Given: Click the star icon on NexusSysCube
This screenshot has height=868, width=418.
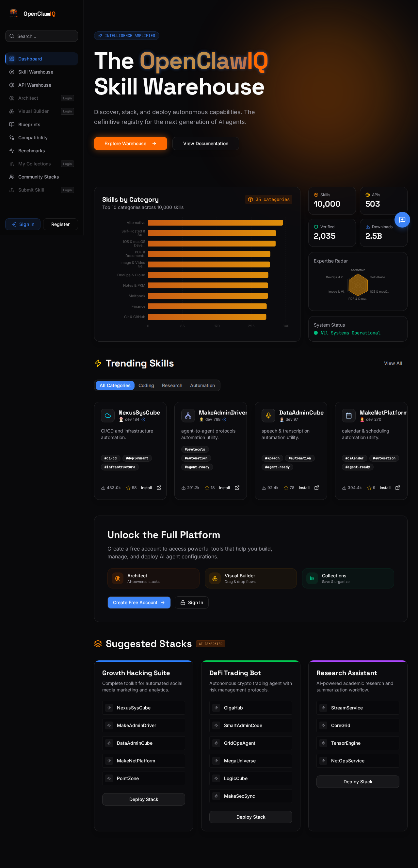Looking at the screenshot, I should coord(128,487).
